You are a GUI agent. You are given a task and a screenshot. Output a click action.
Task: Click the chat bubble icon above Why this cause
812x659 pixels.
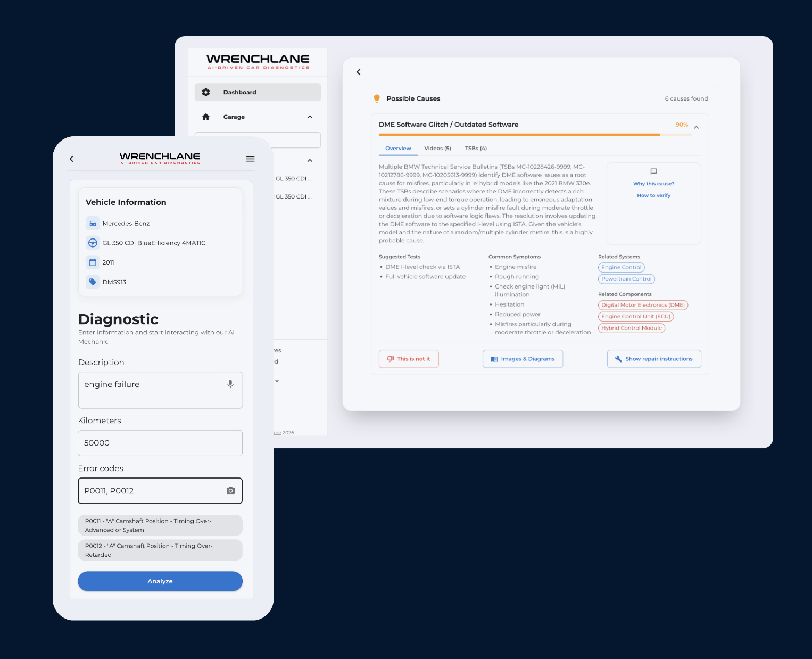(653, 171)
